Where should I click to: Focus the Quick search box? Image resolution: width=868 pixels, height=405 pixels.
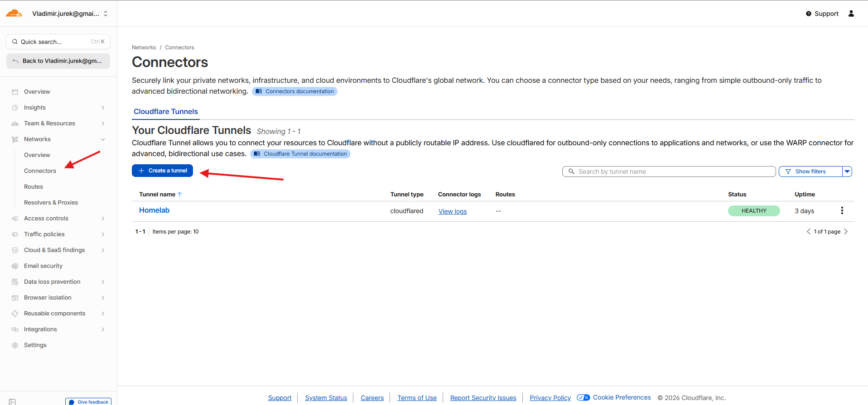58,42
